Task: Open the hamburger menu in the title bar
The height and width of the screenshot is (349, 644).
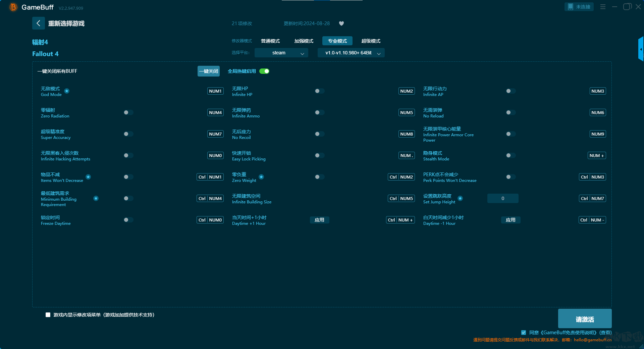Action: [603, 7]
